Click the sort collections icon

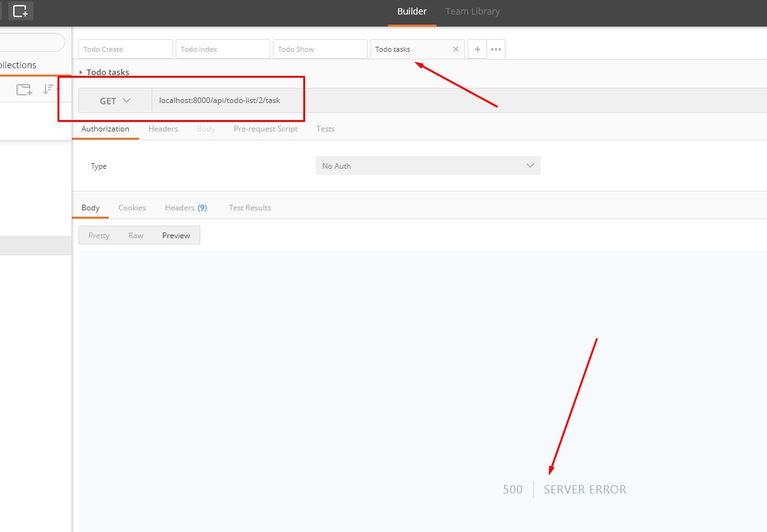click(x=49, y=89)
